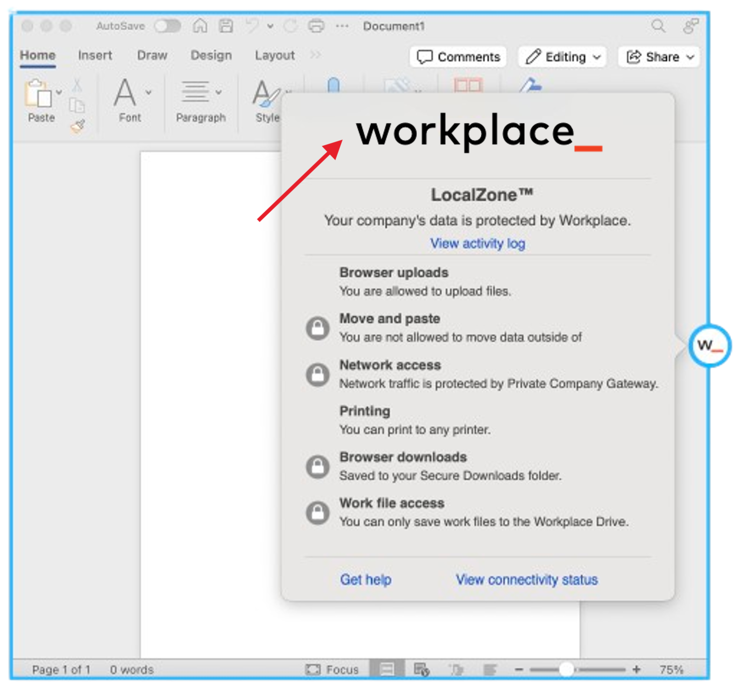Click the Paste clipboard icon
Screen dimensions: 743x700
[39, 93]
